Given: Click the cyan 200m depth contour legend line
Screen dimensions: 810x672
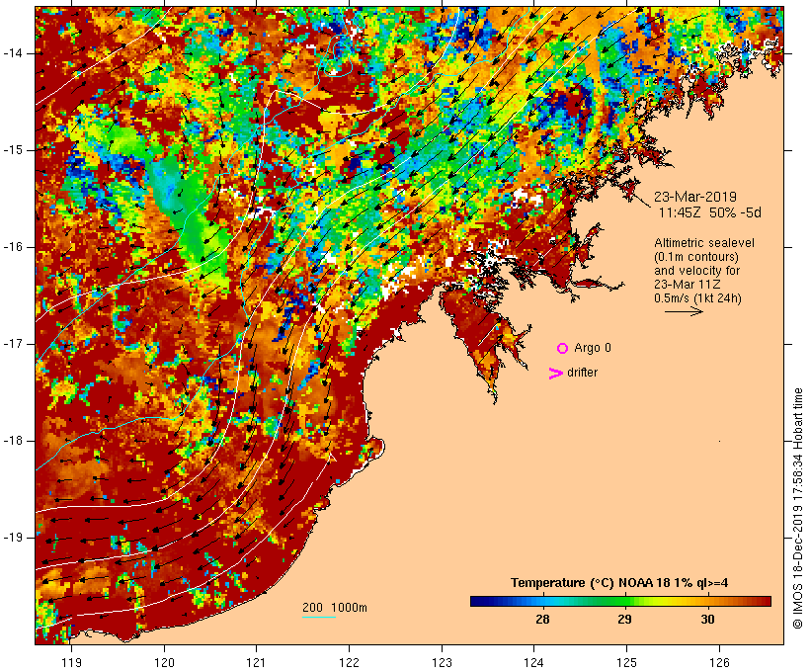Looking at the screenshot, I should coord(319,617).
